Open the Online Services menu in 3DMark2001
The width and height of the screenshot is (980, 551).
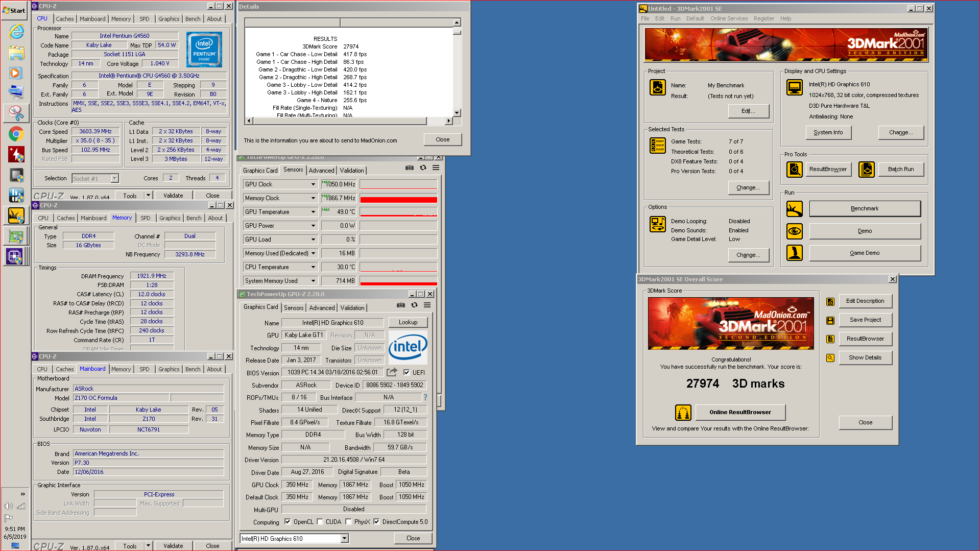(x=729, y=18)
